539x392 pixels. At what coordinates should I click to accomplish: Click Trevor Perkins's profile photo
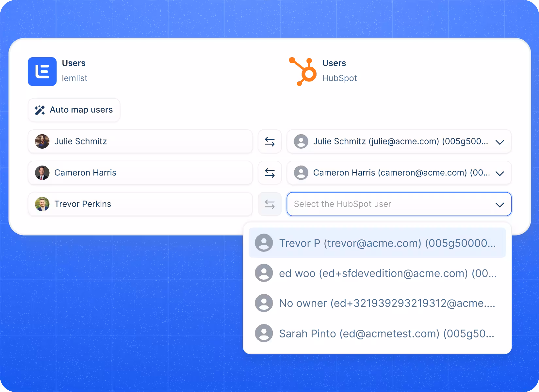(x=42, y=204)
